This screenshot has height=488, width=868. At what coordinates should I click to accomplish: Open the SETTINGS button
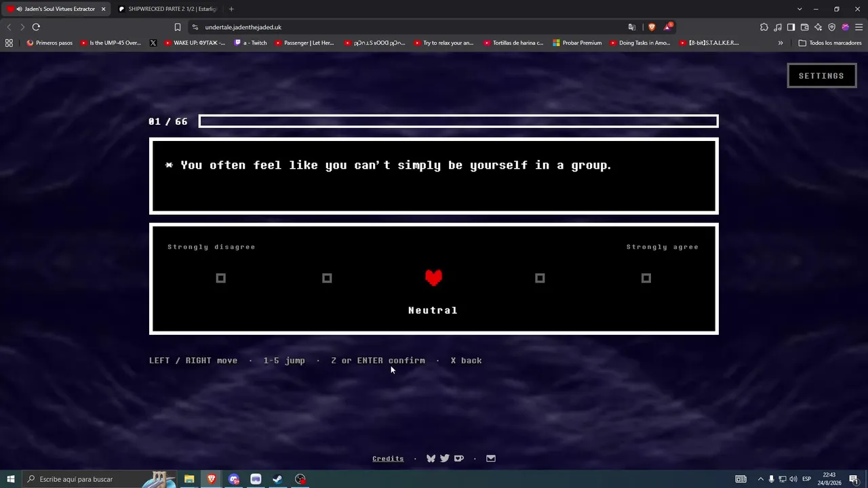tap(821, 76)
